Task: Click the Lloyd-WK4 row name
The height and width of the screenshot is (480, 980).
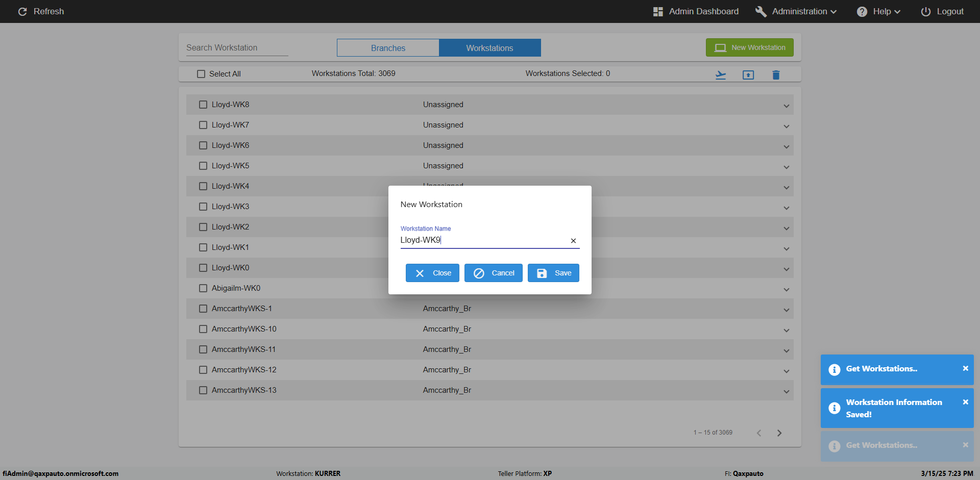Action: [230, 186]
